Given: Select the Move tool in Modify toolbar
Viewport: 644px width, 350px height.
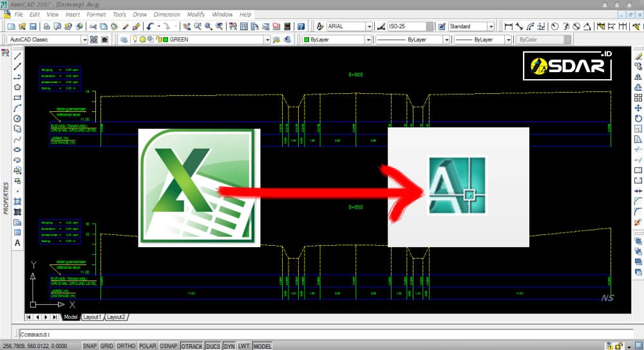Looking at the screenshot, I should 638,108.
